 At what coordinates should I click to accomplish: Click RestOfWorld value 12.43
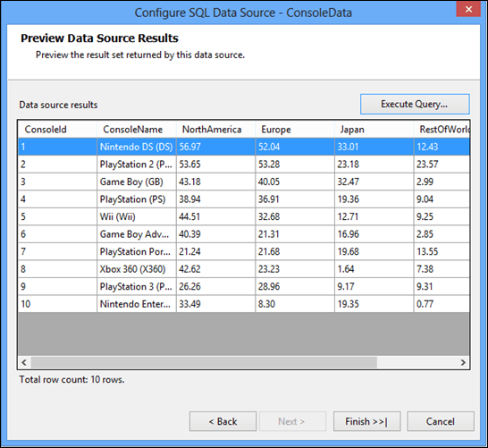pyautogui.click(x=442, y=147)
